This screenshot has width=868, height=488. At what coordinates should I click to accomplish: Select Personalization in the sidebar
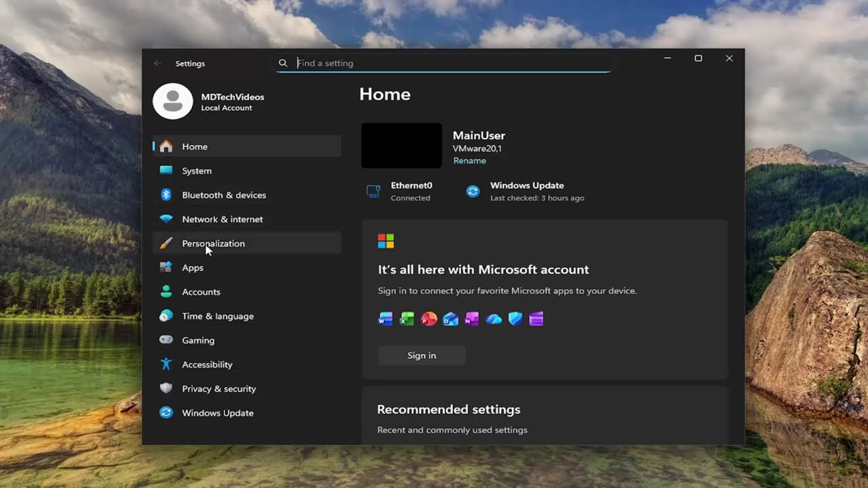pyautogui.click(x=247, y=243)
